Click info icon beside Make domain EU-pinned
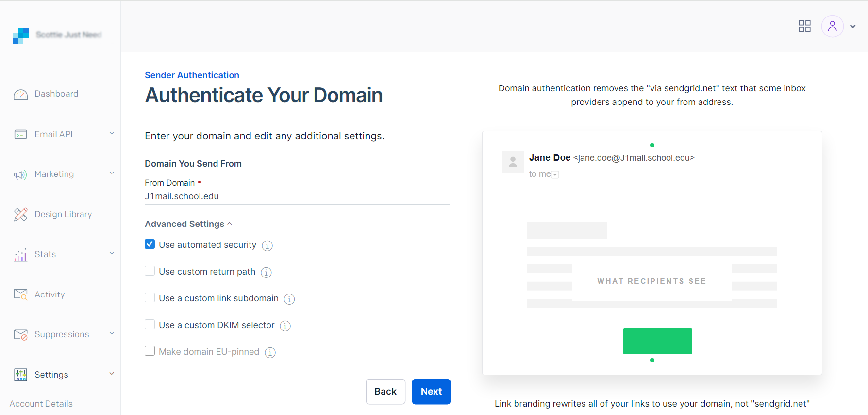Screen dimensions: 868x415 (270, 353)
